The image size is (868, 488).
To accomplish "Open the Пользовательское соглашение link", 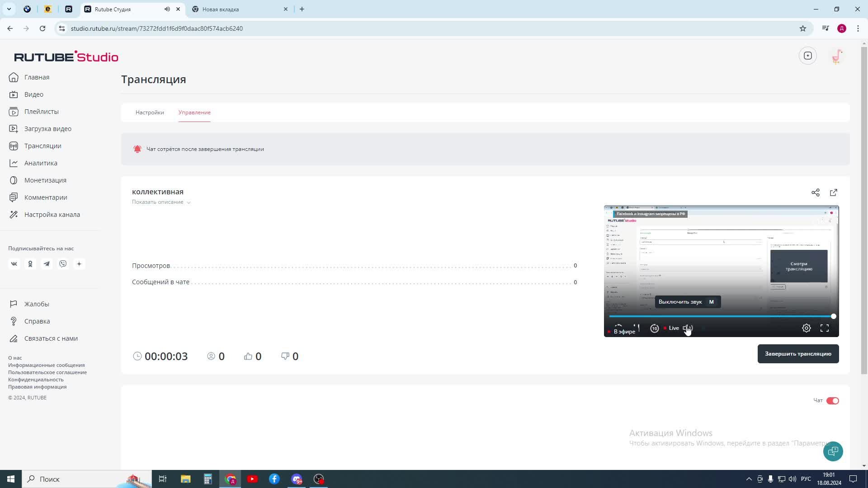I will (47, 372).
